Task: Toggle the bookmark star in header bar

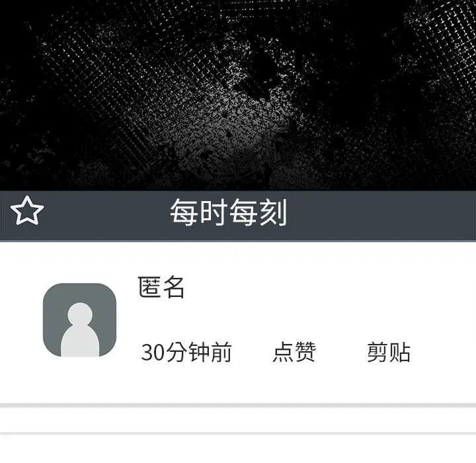Action: pyautogui.click(x=27, y=211)
